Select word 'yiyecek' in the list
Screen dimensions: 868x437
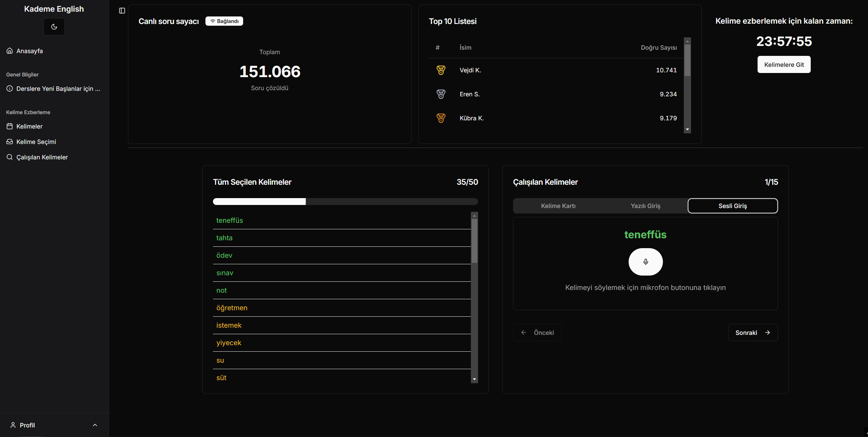pyautogui.click(x=342, y=343)
